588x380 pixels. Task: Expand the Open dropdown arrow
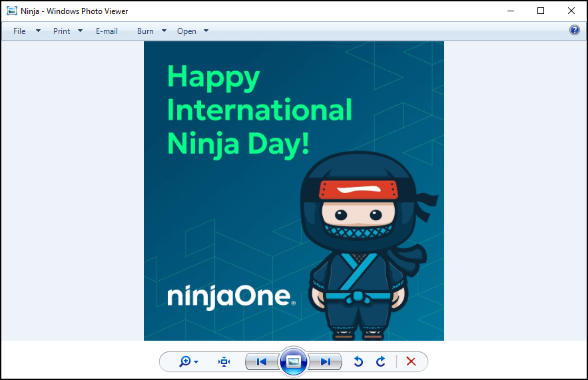click(x=206, y=31)
